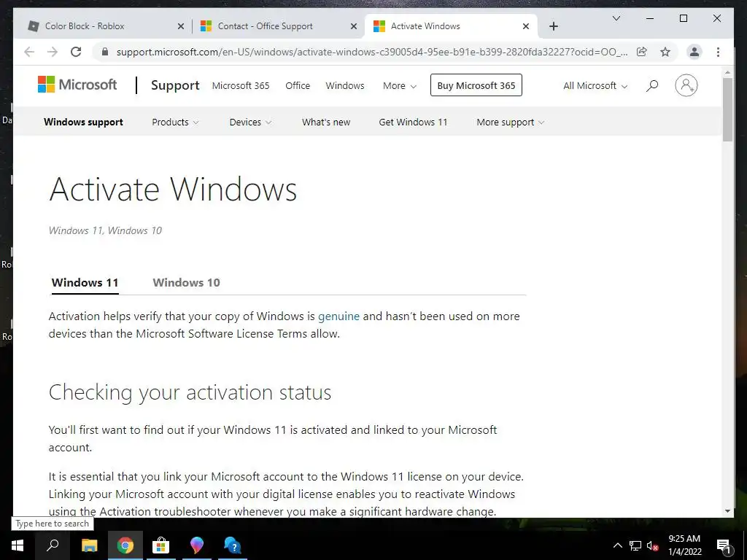Screen dimensions: 747x560
Task: Click the browser forward arrow
Action: [53, 52]
